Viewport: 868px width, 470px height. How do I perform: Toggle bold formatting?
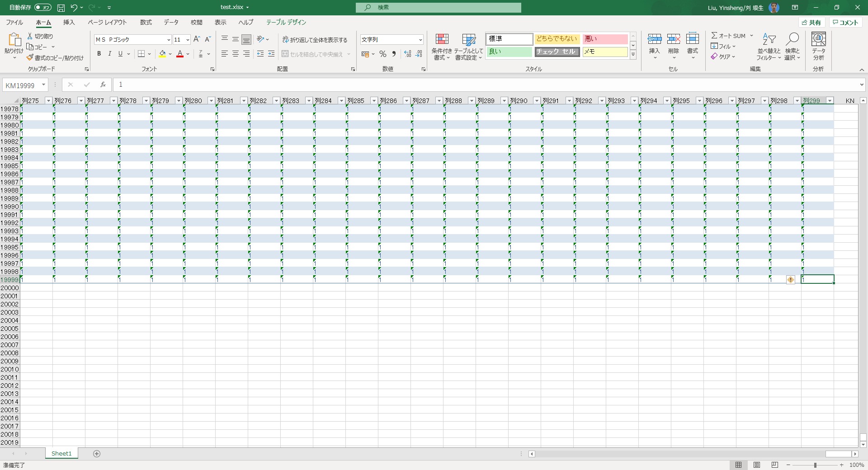pos(99,54)
